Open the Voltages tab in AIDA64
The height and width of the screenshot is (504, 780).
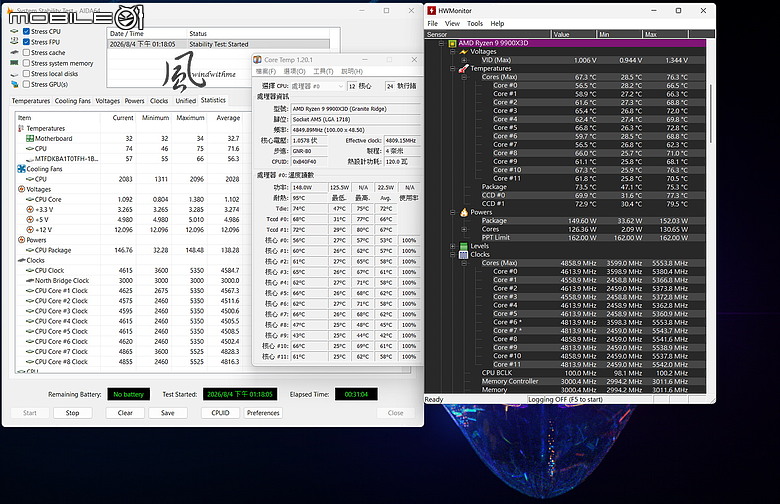107,101
